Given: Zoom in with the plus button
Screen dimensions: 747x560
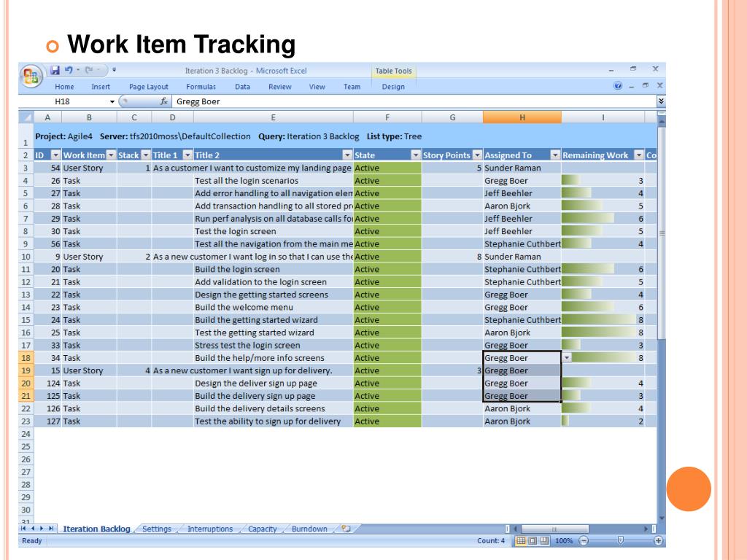Looking at the screenshot, I should click(x=658, y=541).
